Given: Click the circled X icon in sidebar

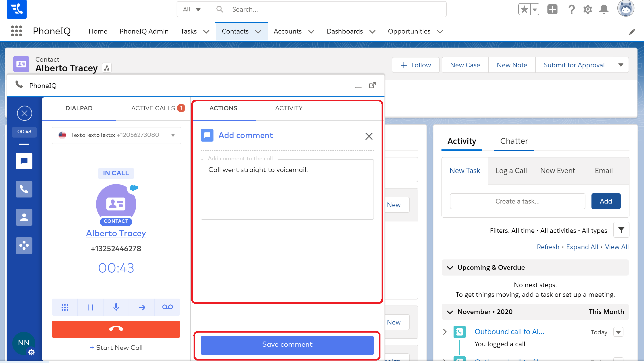Looking at the screenshot, I should point(24,113).
